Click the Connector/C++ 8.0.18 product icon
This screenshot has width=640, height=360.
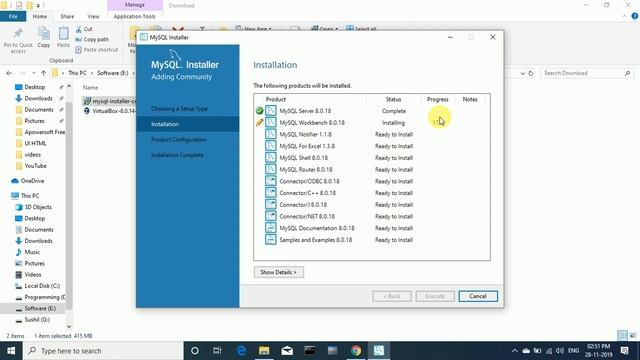tap(271, 193)
